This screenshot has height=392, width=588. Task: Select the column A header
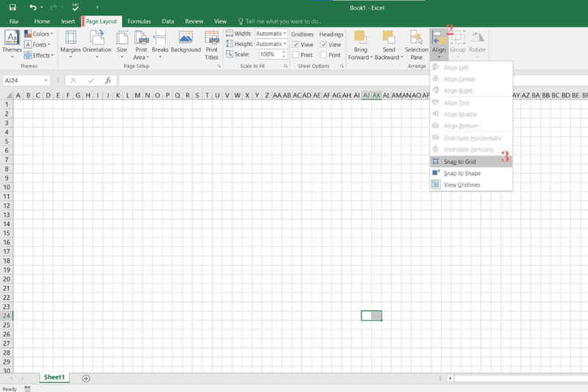18,96
